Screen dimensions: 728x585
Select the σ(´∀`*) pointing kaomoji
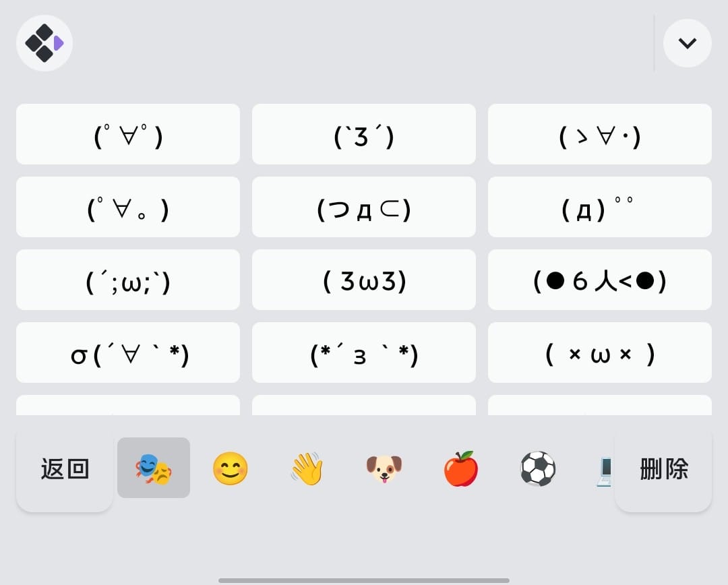pyautogui.click(x=127, y=352)
